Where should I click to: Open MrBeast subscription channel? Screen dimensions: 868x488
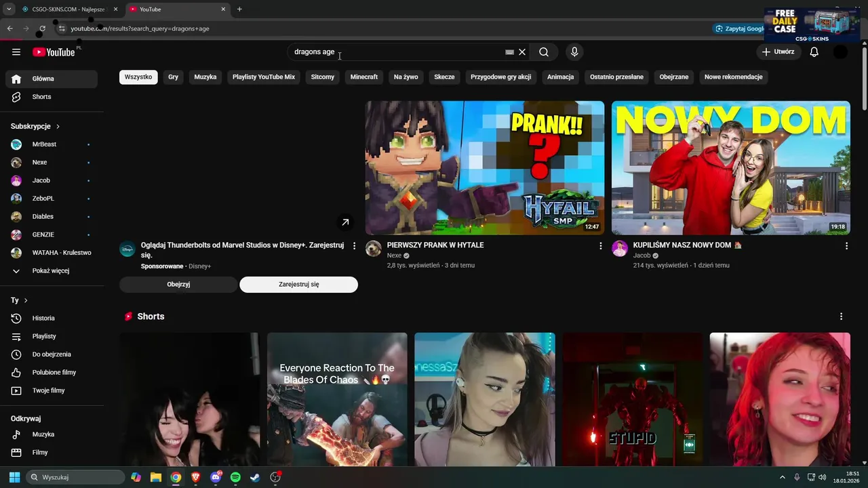tap(52, 144)
